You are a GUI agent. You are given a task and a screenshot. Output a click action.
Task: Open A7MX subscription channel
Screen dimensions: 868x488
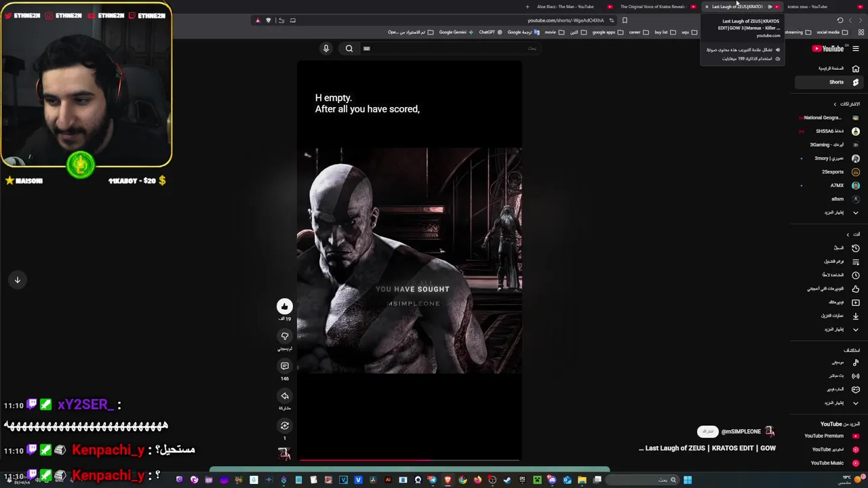[828, 185]
